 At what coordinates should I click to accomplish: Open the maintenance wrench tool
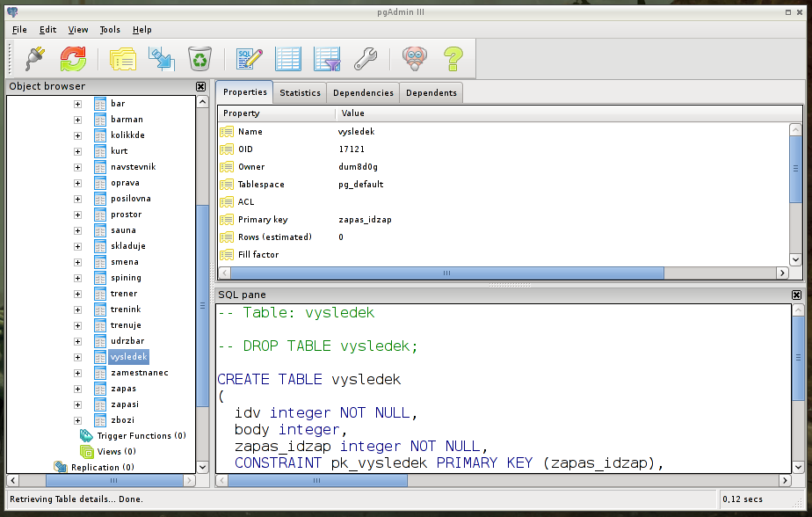click(x=366, y=58)
